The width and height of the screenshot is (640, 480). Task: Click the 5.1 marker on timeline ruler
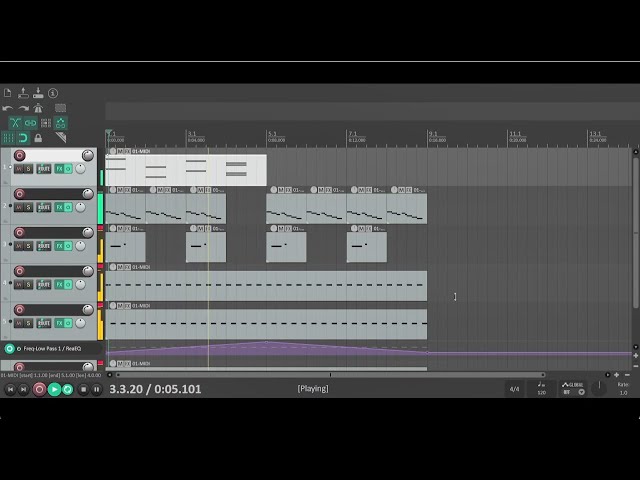(273, 133)
